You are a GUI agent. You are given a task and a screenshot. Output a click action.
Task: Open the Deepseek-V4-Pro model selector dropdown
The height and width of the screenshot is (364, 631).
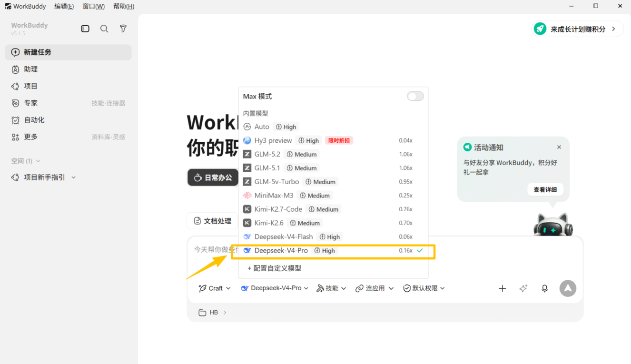click(x=275, y=288)
